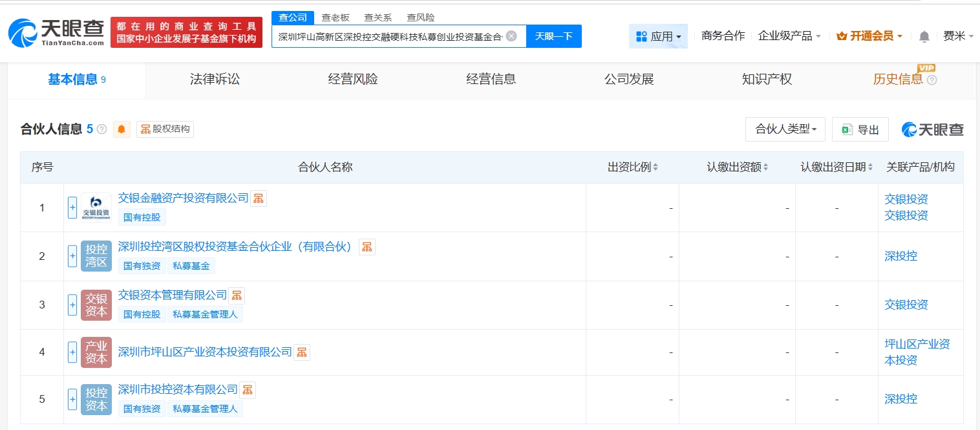This screenshot has width=980, height=430.
Task: Click 交银投资 related link in row 3
Action: (x=906, y=305)
